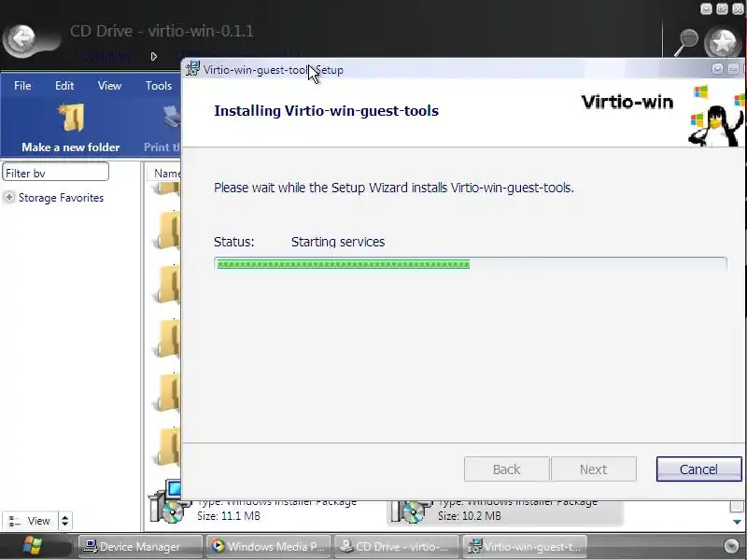Viewport: 747px width, 560px height.
Task: Open the Edit menu in file manager
Action: tap(64, 86)
